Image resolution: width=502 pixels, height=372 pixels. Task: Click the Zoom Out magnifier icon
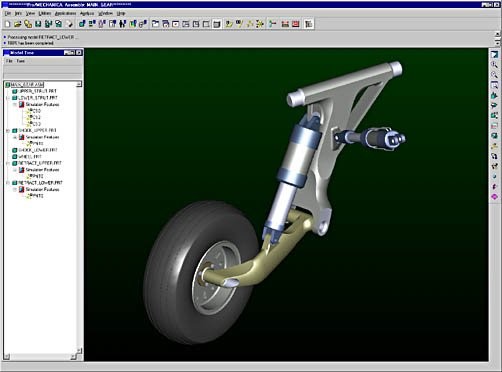(x=494, y=75)
